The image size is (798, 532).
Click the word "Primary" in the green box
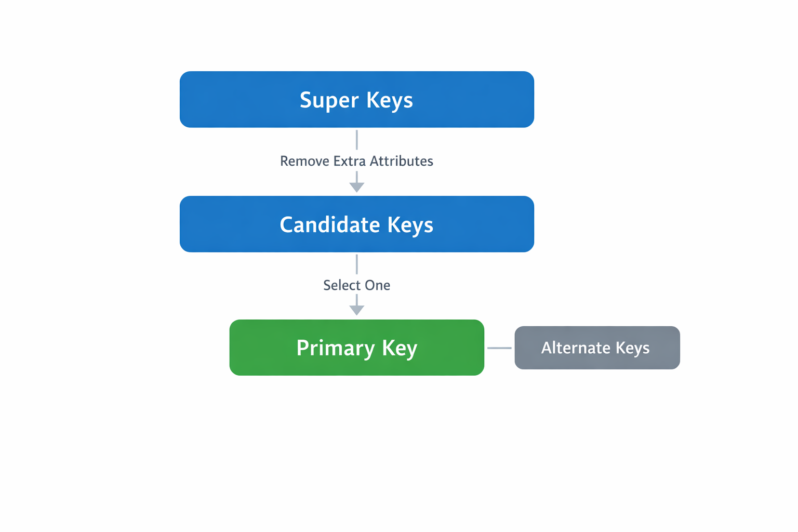coord(335,348)
